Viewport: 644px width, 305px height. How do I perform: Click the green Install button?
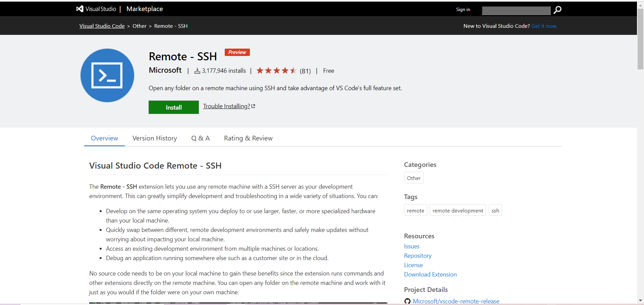pos(173,107)
